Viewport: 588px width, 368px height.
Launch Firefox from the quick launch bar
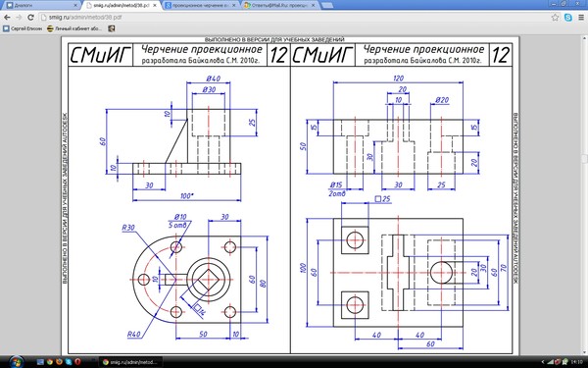[x=59, y=362]
